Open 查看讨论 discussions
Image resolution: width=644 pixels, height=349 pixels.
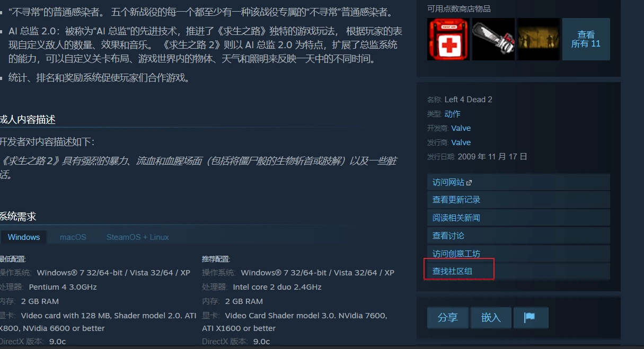(518, 236)
